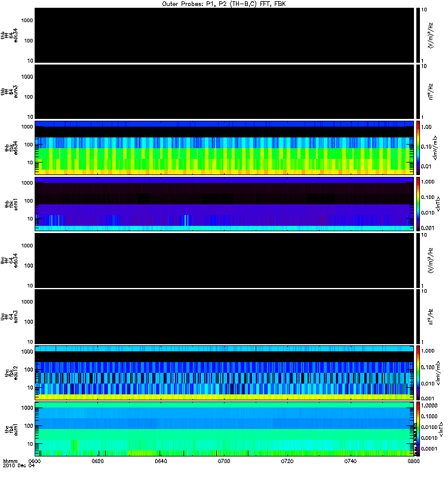Click the 0600 time axis label

(35, 461)
